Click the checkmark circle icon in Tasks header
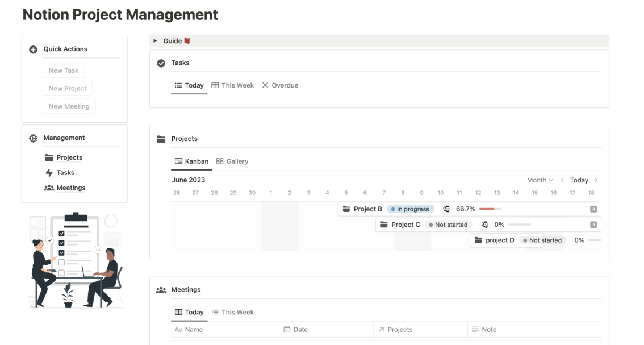Image resolution: width=644 pixels, height=345 pixels. 161,63
